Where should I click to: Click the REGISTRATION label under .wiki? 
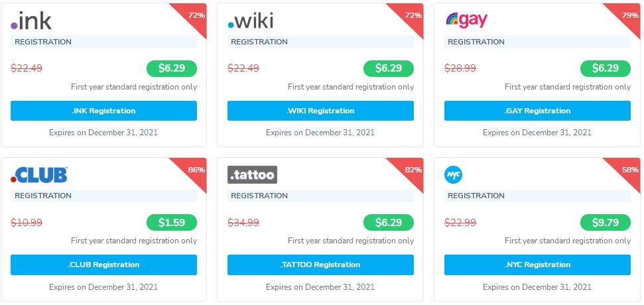coord(260,42)
